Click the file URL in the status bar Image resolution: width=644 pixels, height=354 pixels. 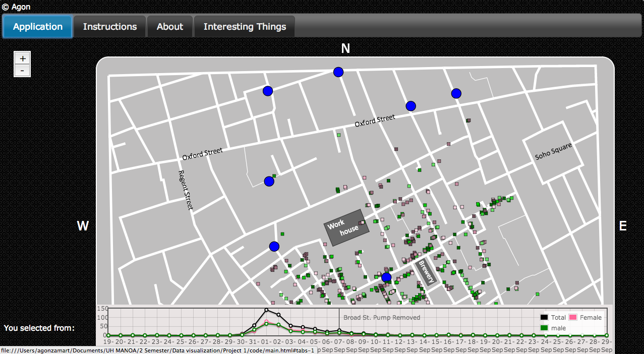pos(158,350)
